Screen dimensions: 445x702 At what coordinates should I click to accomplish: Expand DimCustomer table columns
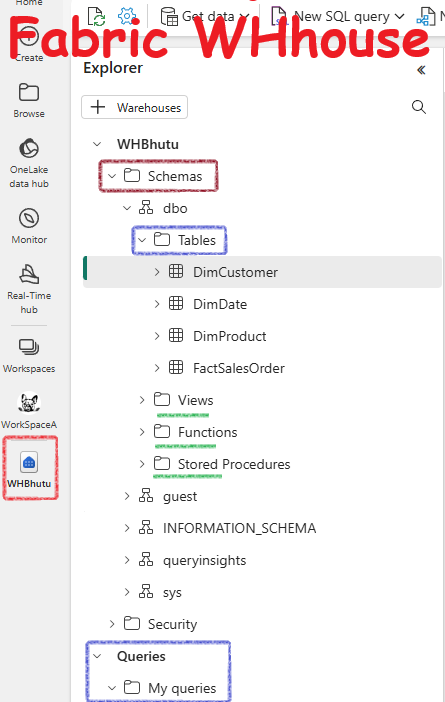(x=157, y=272)
